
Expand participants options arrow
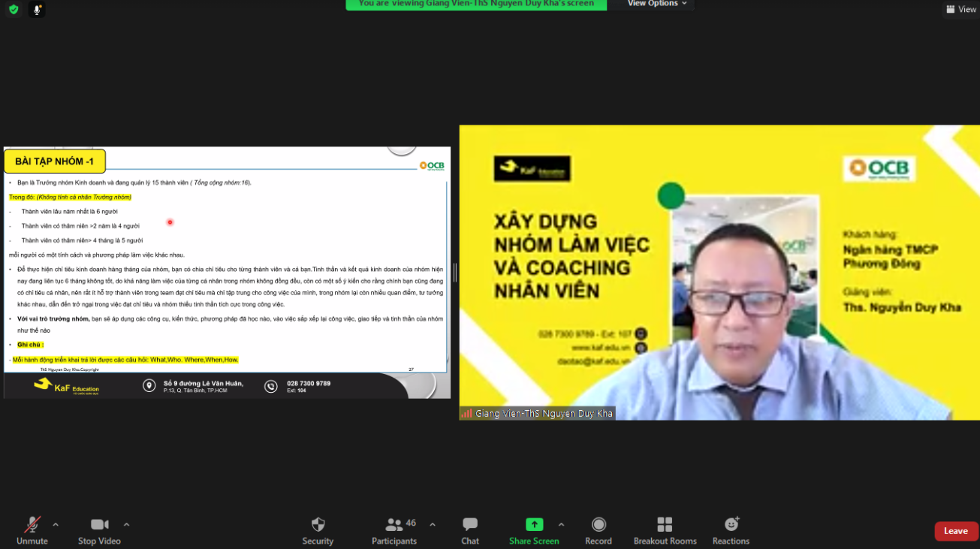[x=433, y=524]
